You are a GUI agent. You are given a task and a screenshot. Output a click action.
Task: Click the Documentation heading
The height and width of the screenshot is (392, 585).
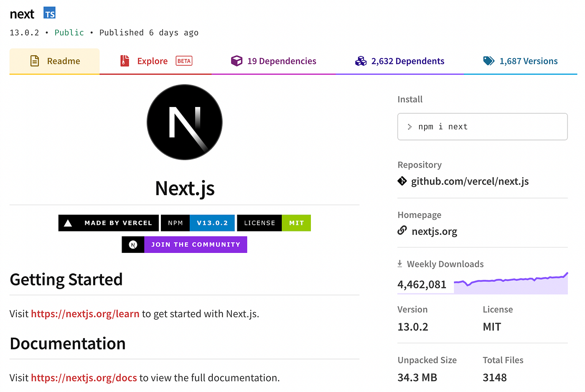click(68, 344)
